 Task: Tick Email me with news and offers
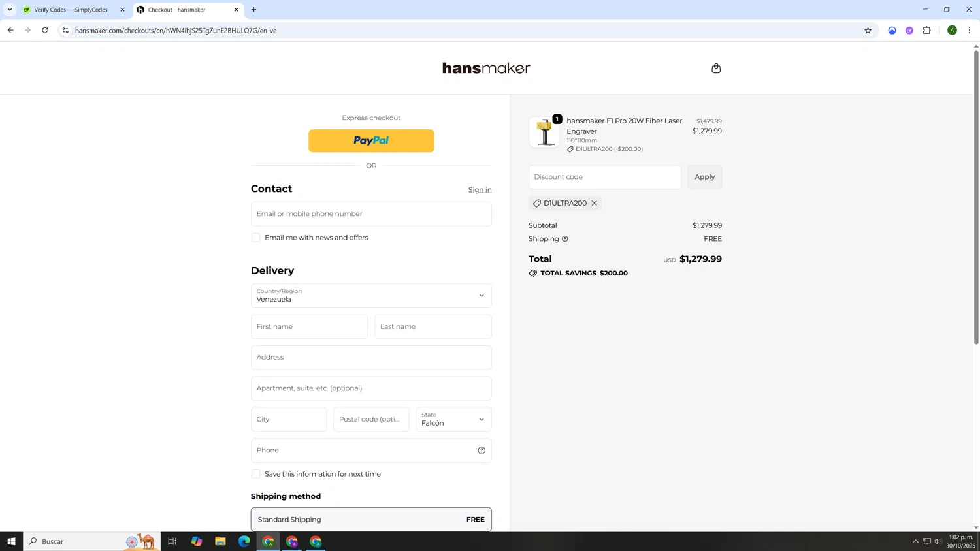[255, 238]
